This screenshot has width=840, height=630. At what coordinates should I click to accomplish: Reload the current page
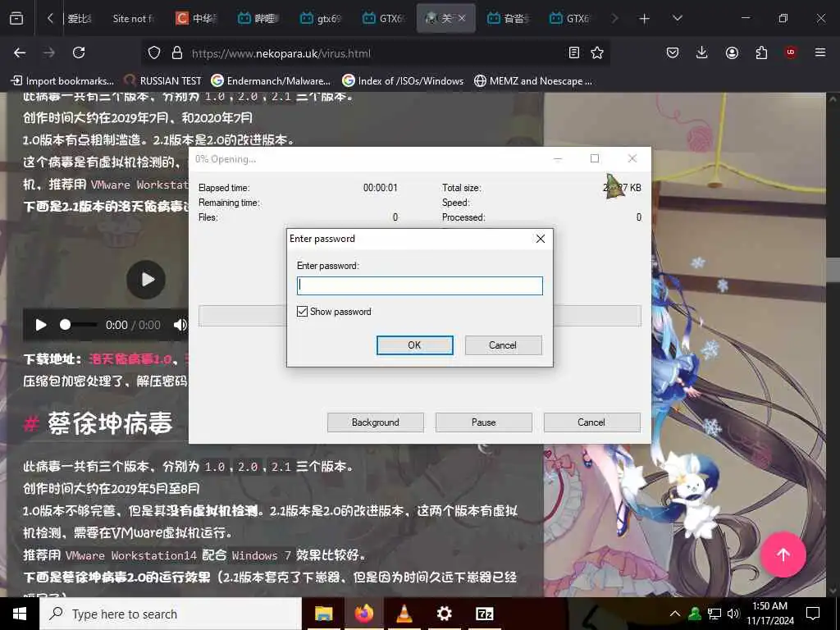pos(79,52)
